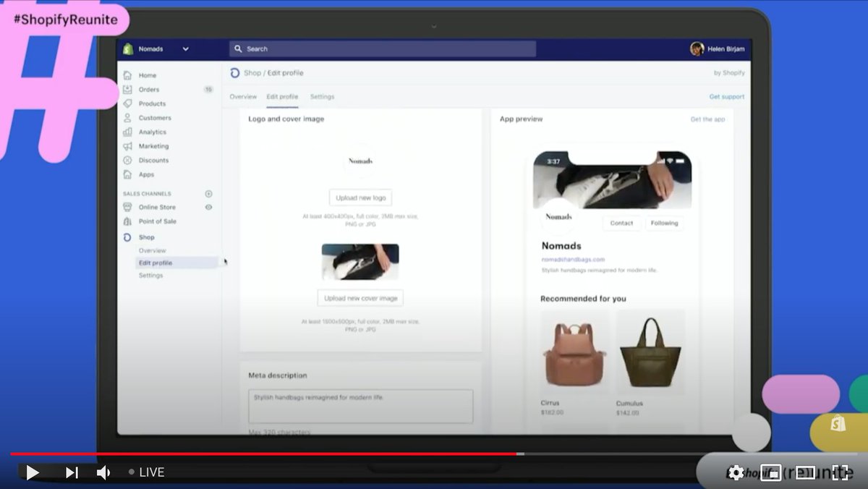Click the Customers person icon
Image resolution: width=868 pixels, height=489 pixels.
(x=127, y=118)
